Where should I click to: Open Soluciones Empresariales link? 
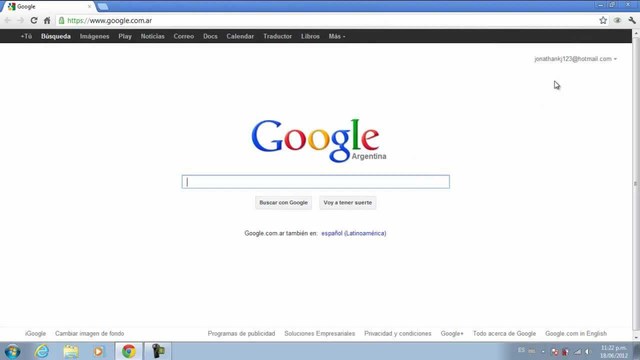point(320,333)
